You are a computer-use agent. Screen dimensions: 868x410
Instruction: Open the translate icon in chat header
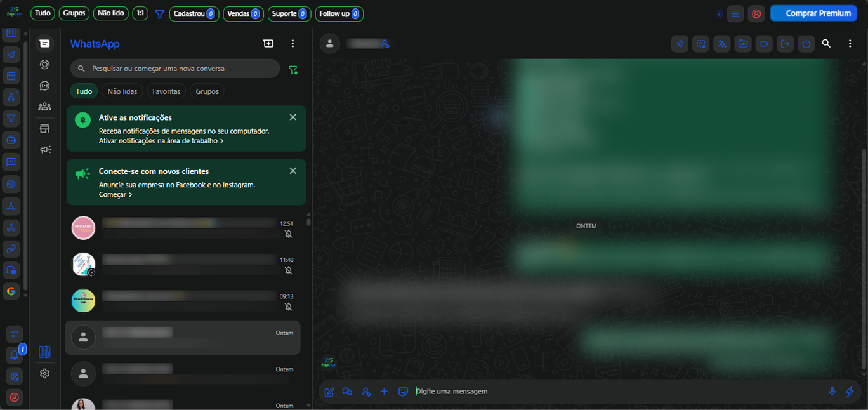pos(721,44)
